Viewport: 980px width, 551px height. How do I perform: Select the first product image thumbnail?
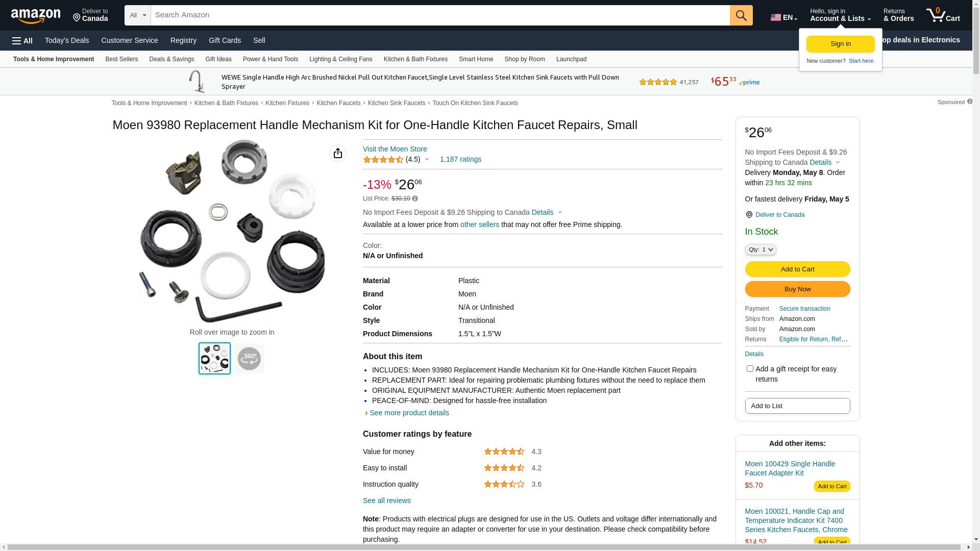[214, 358]
